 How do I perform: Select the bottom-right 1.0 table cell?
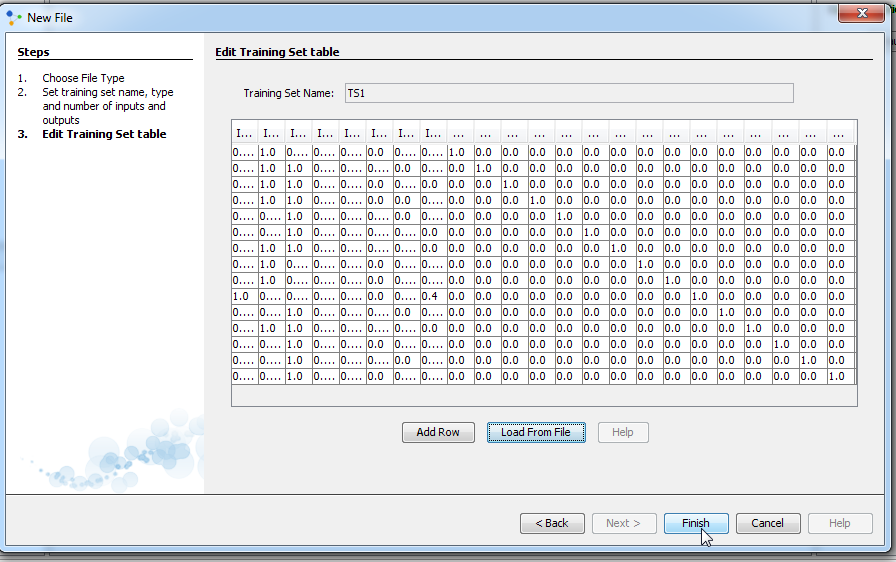click(837, 377)
